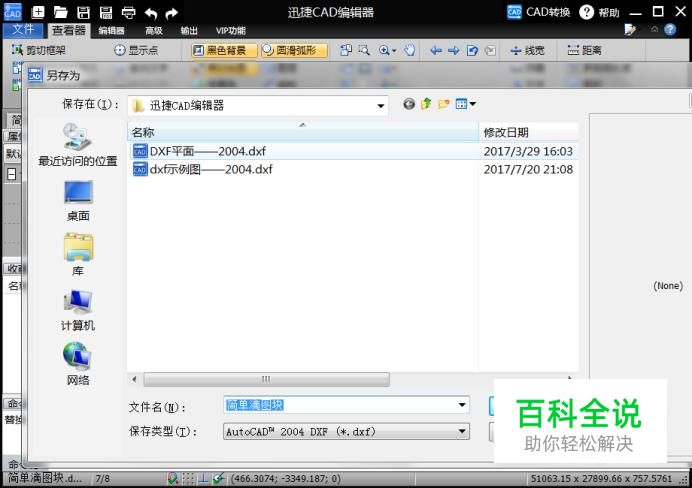Open the 文件 menu

pyautogui.click(x=23, y=30)
